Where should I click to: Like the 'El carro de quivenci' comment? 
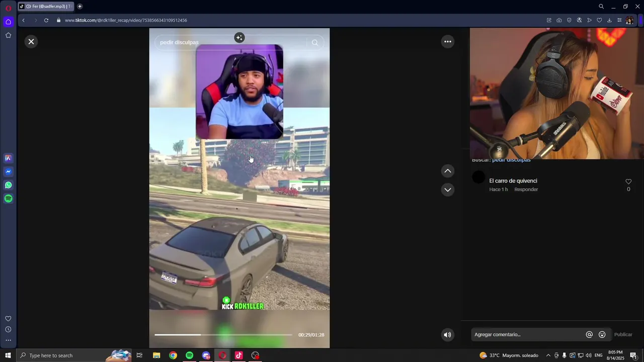628,182
